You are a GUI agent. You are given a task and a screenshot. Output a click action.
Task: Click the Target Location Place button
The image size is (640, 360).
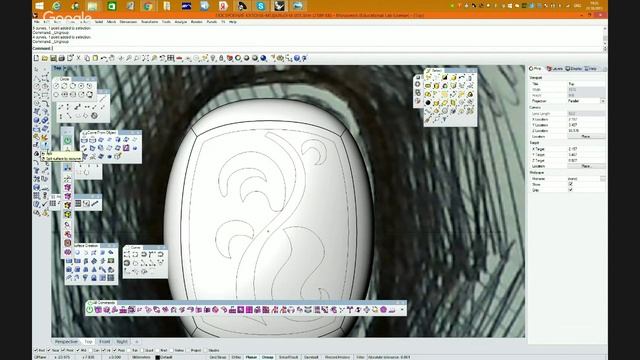click(x=585, y=166)
